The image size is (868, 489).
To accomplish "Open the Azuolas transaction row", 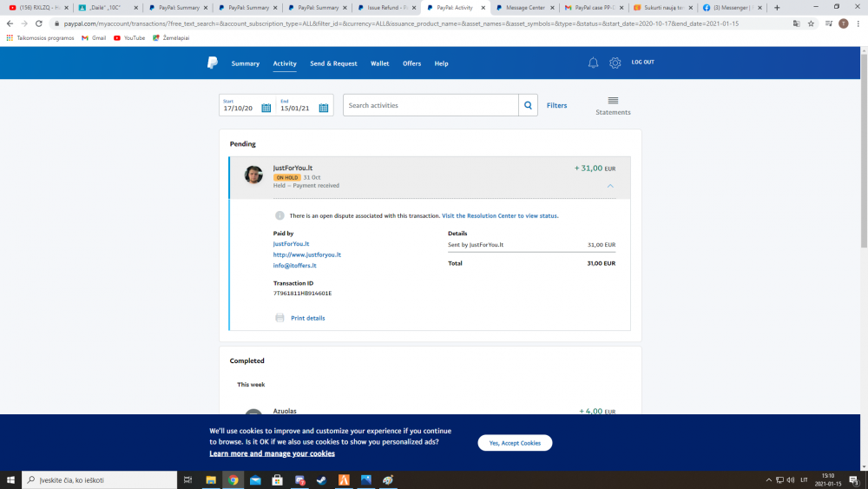I will 430,411.
